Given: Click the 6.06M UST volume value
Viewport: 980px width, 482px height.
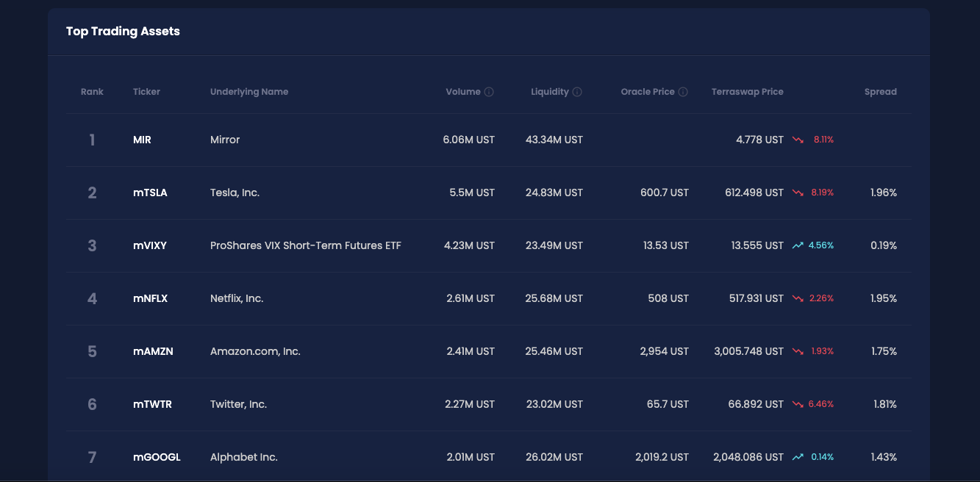Looking at the screenshot, I should coord(469,140).
